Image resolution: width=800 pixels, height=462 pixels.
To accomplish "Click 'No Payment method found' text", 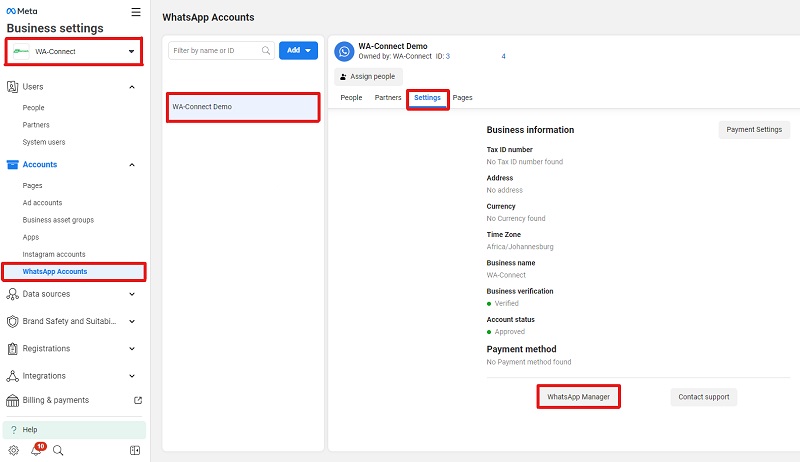I will [x=529, y=362].
